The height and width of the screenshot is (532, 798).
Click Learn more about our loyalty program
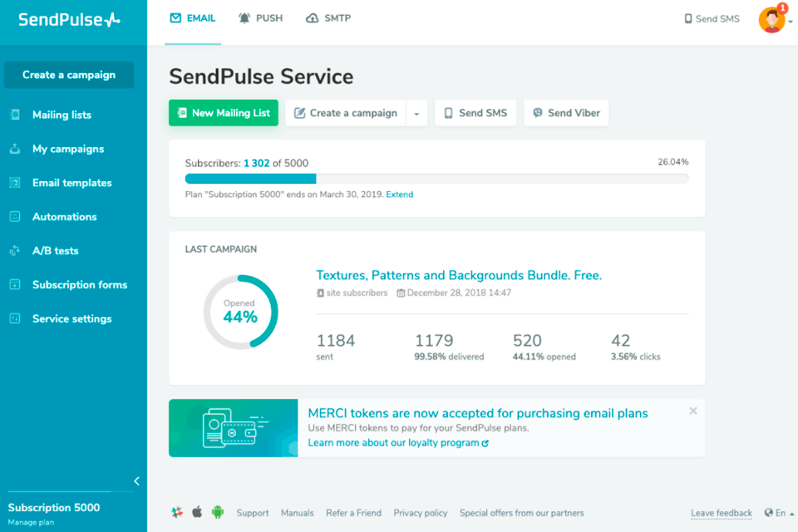click(x=398, y=443)
